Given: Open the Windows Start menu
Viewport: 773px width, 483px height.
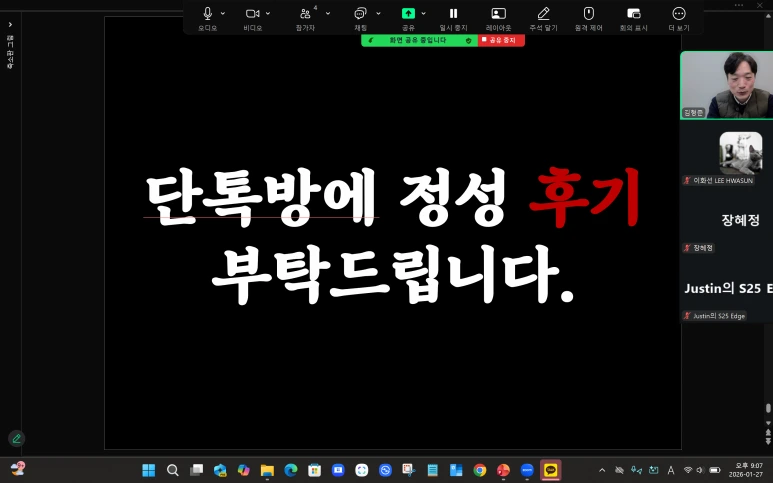Looking at the screenshot, I should click(148, 470).
